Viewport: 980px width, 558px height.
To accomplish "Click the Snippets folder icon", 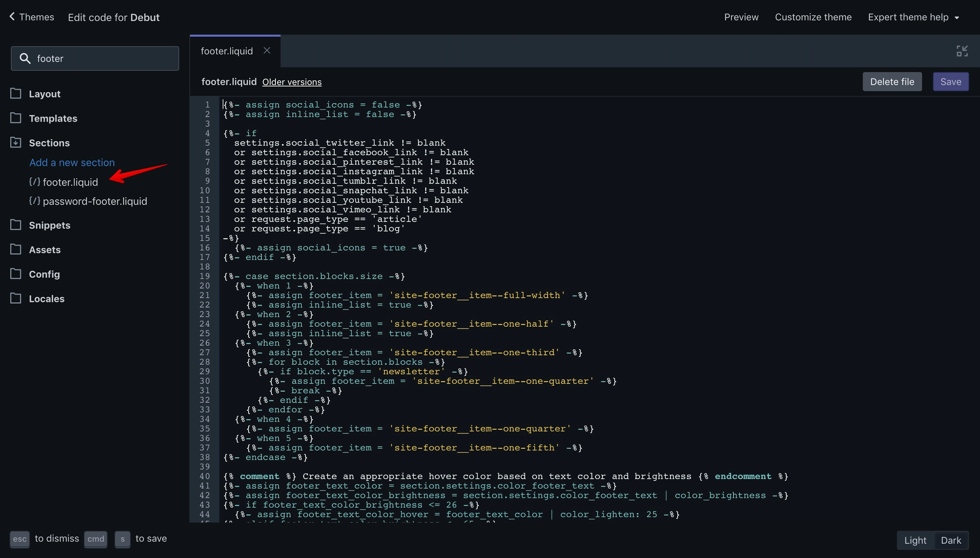I will [15, 225].
